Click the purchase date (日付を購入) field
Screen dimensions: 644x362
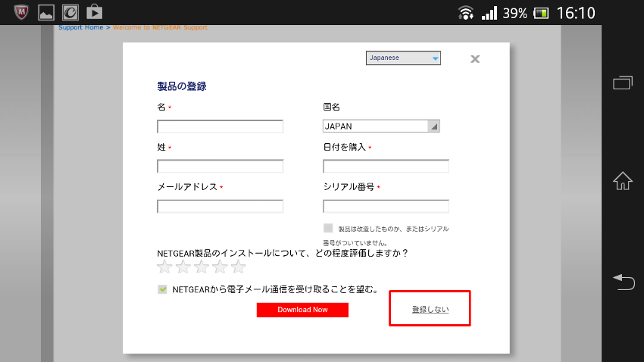point(386,166)
